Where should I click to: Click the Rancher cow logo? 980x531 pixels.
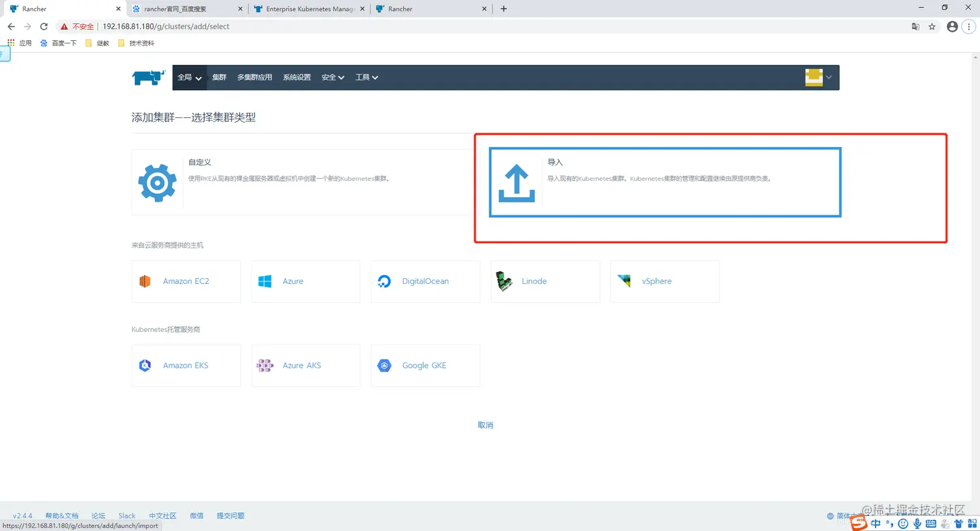point(148,78)
